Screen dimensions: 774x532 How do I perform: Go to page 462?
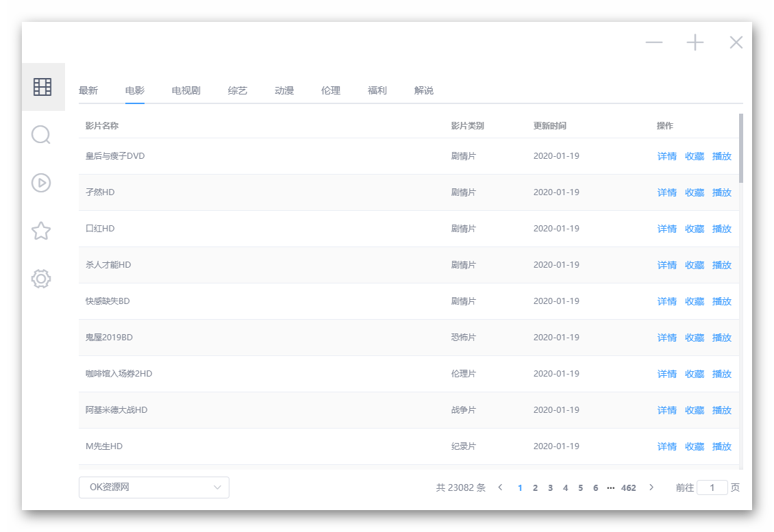pos(628,487)
